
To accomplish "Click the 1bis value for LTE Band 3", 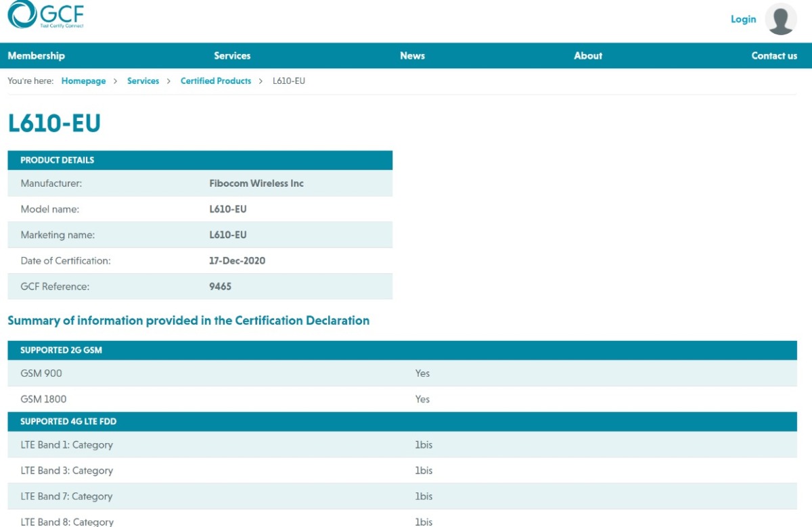I will click(x=424, y=471).
